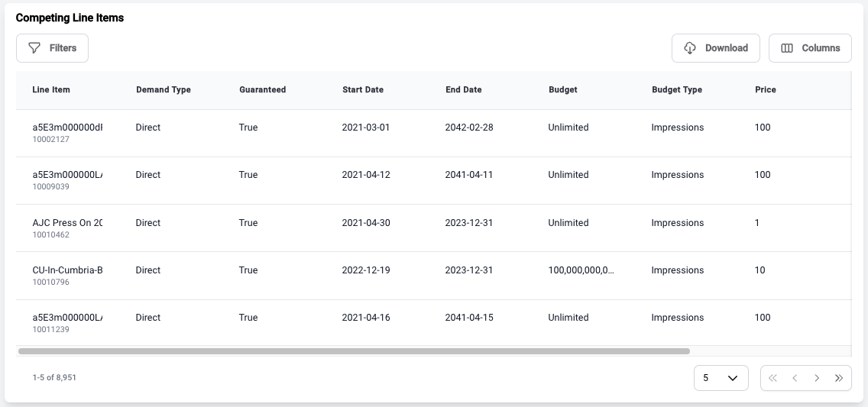Go to the next page arrow
The image size is (868, 407).
click(x=817, y=378)
